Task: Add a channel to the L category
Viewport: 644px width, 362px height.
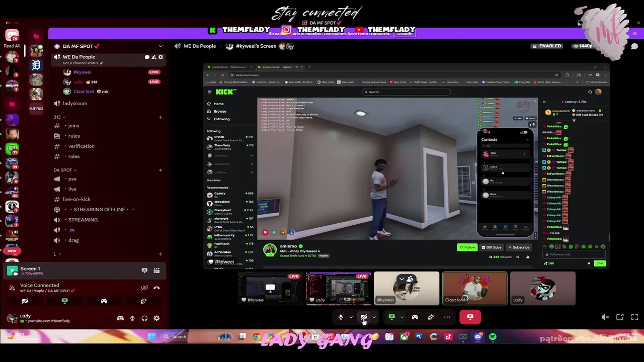Action: click(x=160, y=254)
